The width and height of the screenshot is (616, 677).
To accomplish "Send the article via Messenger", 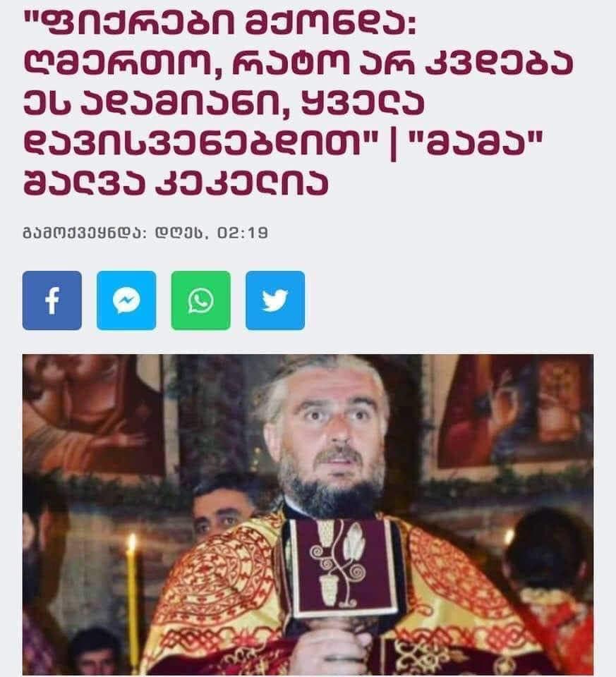I will point(126,300).
